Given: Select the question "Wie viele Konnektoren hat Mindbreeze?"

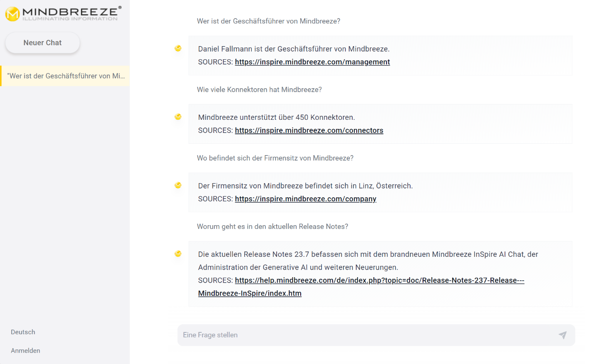Looking at the screenshot, I should (x=260, y=90).
